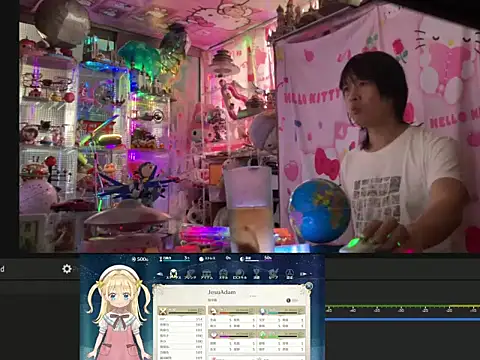The height and width of the screenshot is (360, 480).
Task: Click the arrow icon at the menu row's right end
Action: tap(303, 274)
